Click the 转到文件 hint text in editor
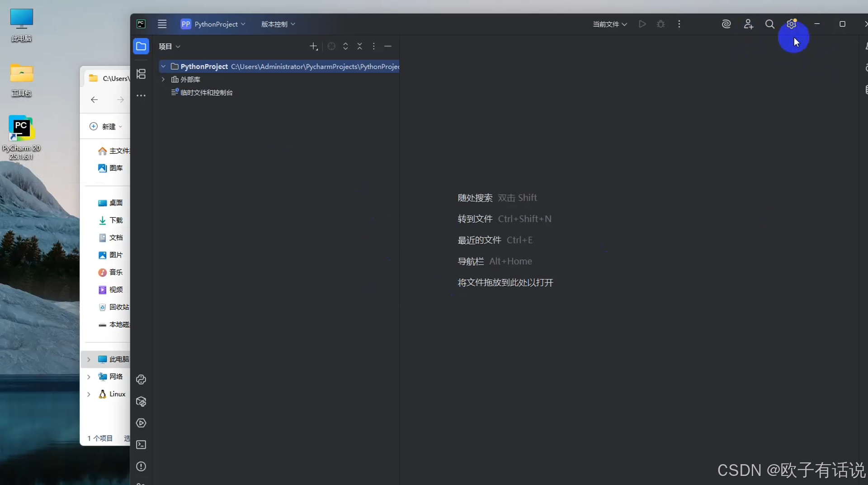 click(x=475, y=219)
